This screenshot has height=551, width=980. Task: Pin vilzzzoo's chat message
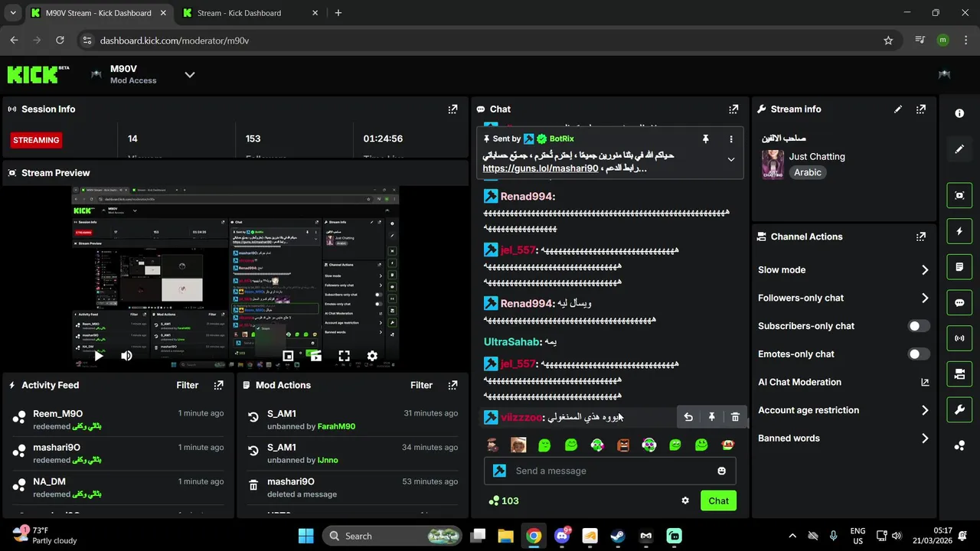(x=711, y=417)
